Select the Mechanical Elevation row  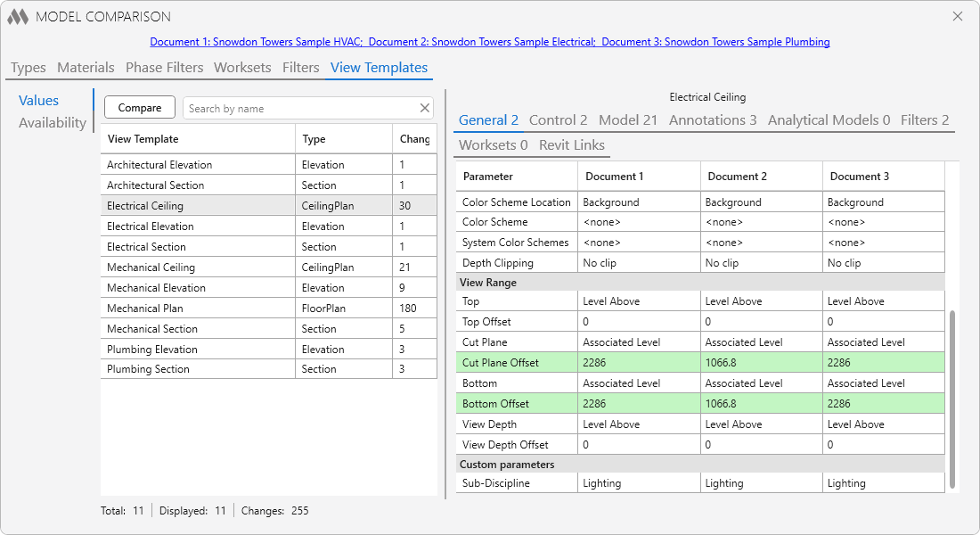268,288
